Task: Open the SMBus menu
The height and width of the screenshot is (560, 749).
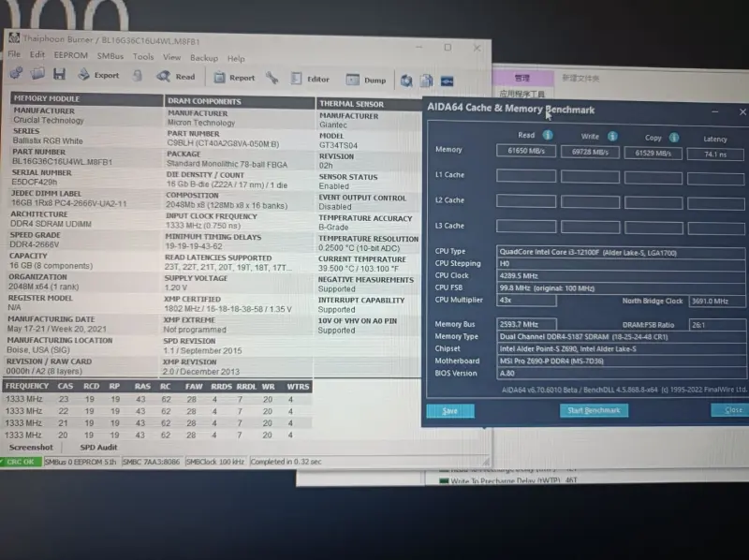Action: pyautogui.click(x=110, y=56)
